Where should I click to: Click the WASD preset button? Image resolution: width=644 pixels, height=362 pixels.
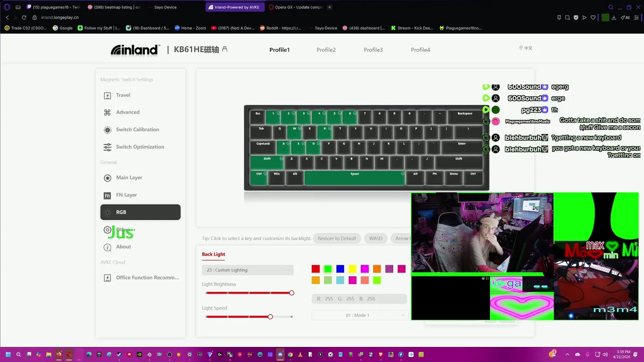point(376,238)
